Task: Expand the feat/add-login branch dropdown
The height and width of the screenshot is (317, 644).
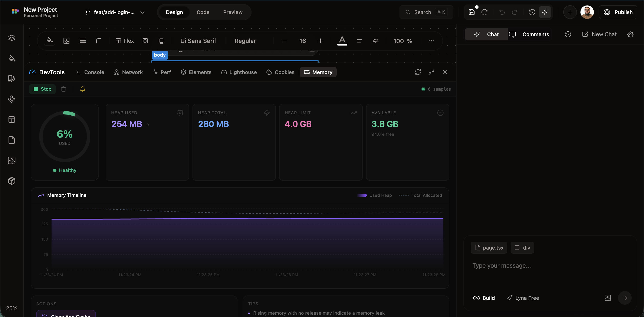Action: tap(142, 12)
